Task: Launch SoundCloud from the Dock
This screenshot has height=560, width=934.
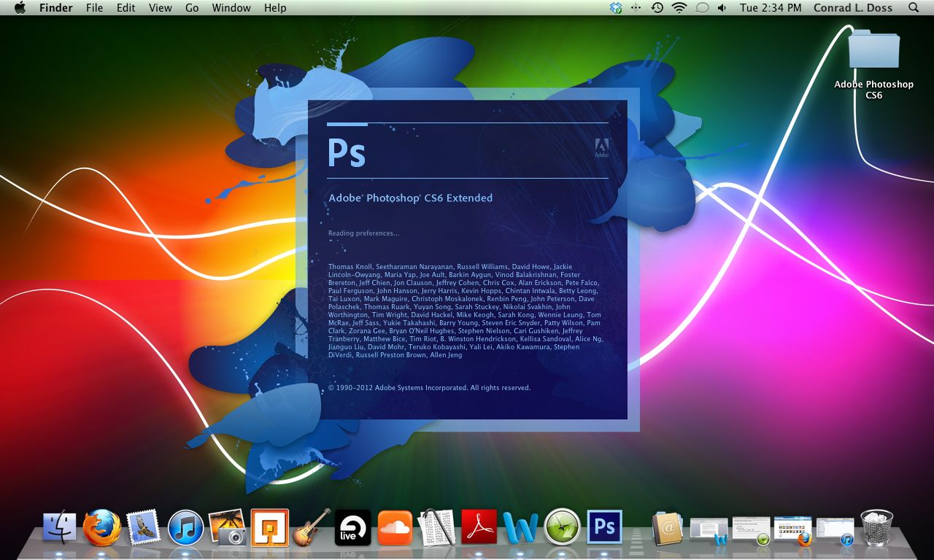Action: coord(395,527)
